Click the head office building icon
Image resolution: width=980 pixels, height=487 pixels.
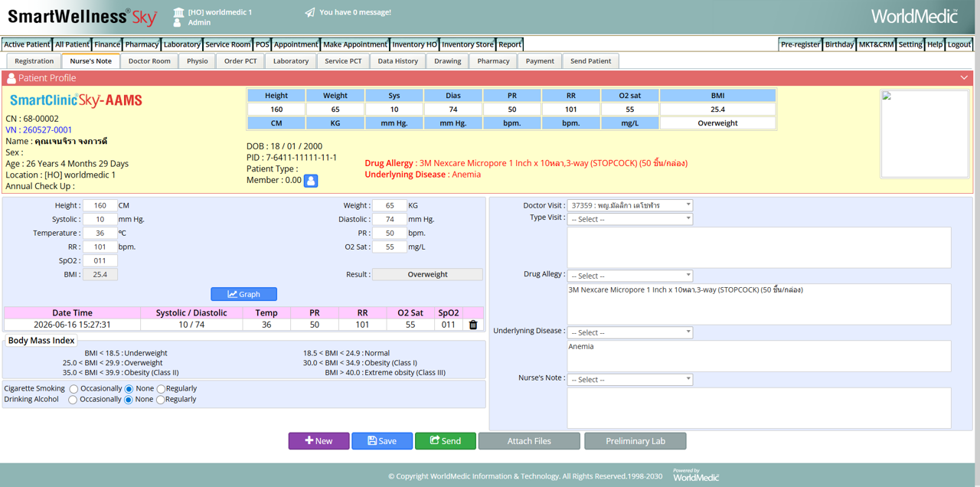[x=178, y=12]
